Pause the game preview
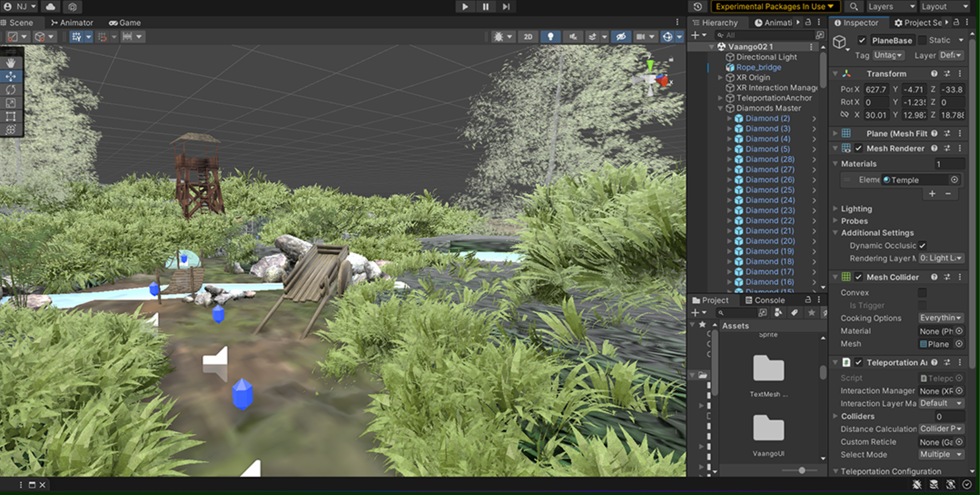 (x=485, y=7)
